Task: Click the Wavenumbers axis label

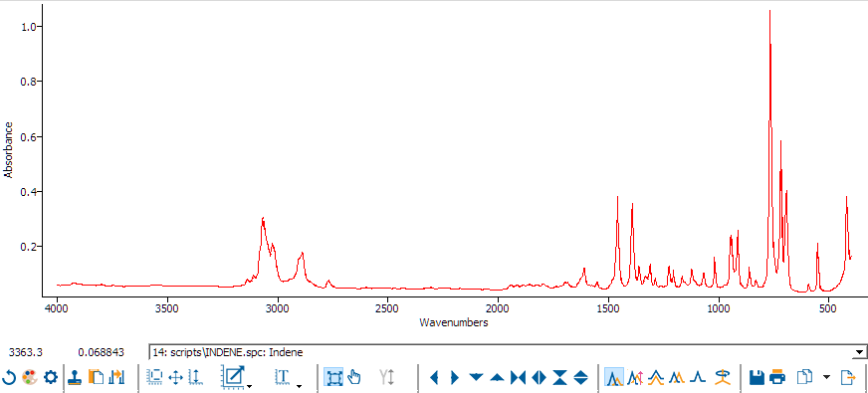Action: (454, 322)
